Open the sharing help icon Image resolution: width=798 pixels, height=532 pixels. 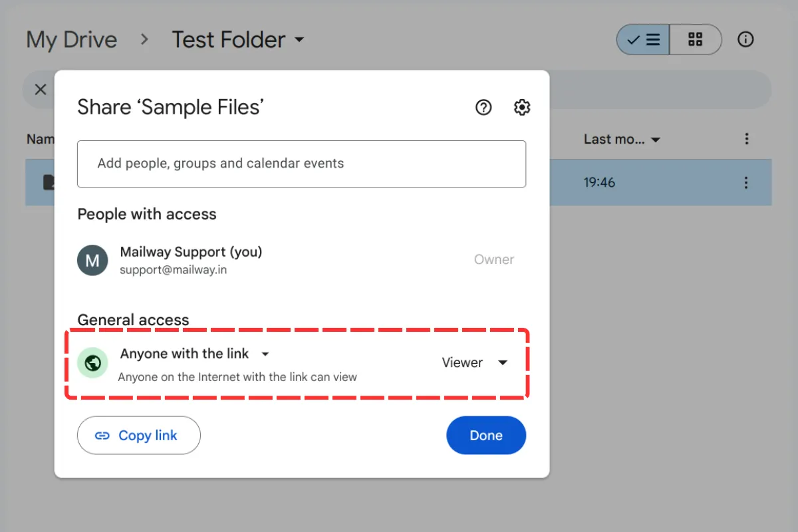point(483,107)
